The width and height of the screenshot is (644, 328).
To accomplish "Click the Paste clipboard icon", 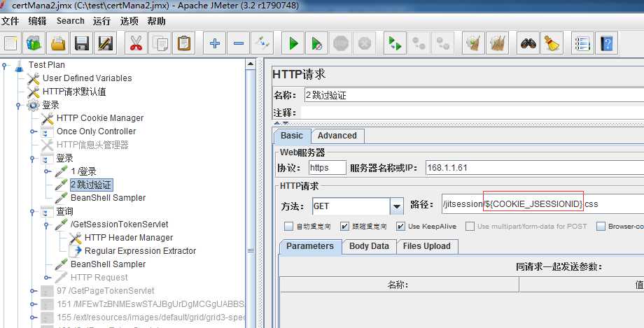I will pos(183,43).
